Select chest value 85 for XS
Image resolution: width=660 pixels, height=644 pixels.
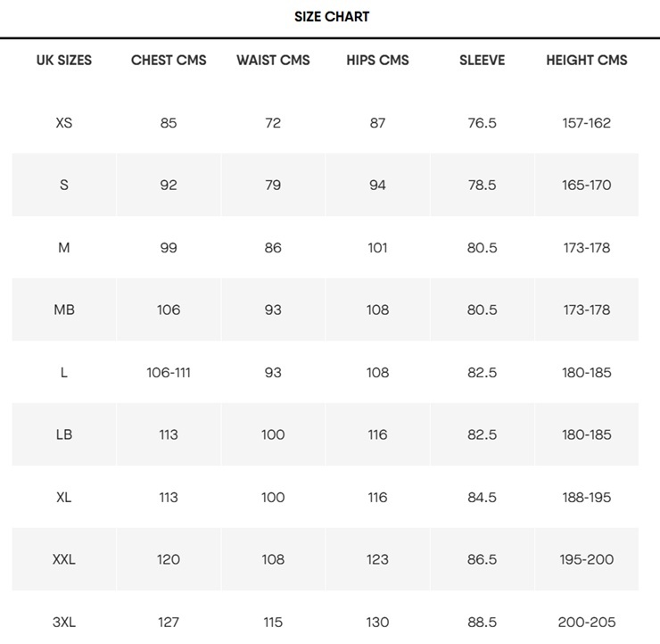click(169, 123)
